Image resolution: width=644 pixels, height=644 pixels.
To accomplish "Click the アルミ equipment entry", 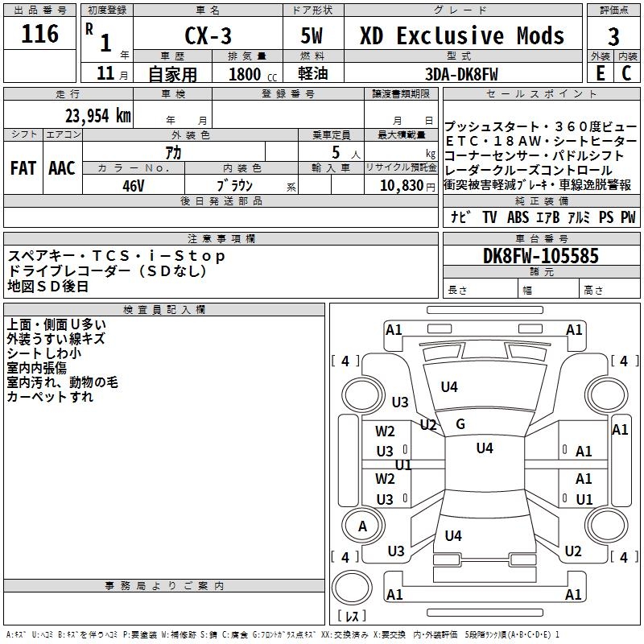I will pos(579,217).
